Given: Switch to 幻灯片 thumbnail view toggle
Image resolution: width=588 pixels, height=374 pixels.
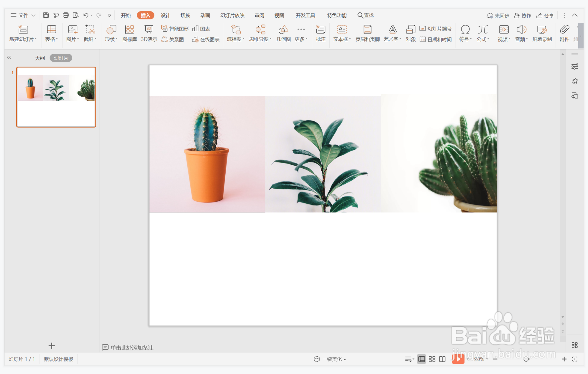Looking at the screenshot, I should pyautogui.click(x=61, y=58).
